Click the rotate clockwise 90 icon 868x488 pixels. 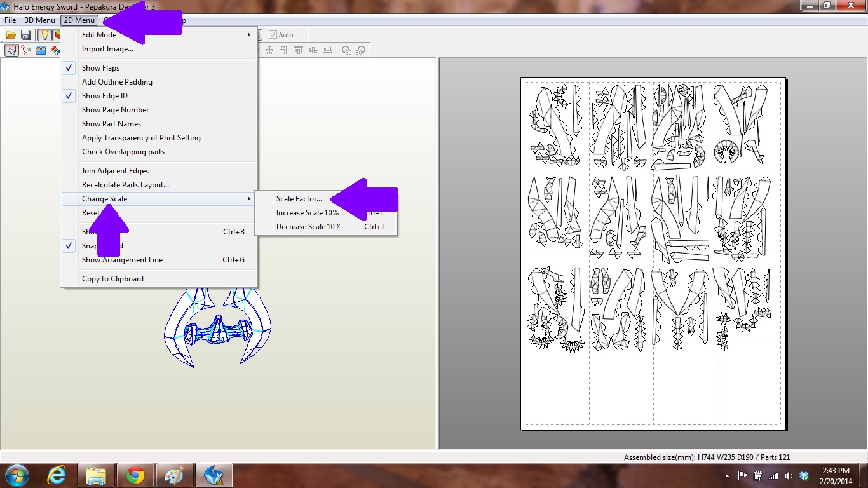360,50
